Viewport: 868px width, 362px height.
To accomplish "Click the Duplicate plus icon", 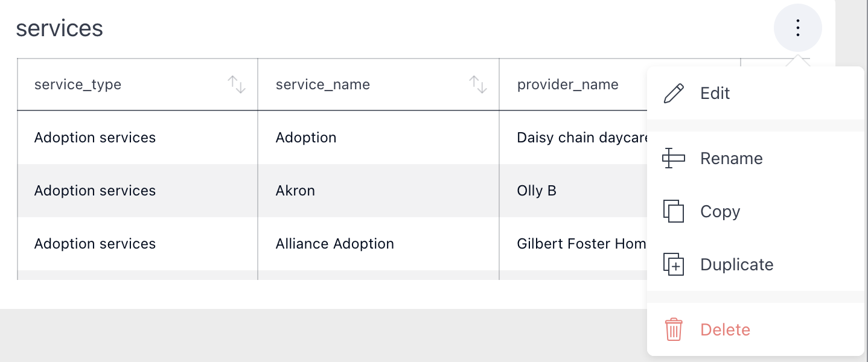I will click(x=674, y=265).
